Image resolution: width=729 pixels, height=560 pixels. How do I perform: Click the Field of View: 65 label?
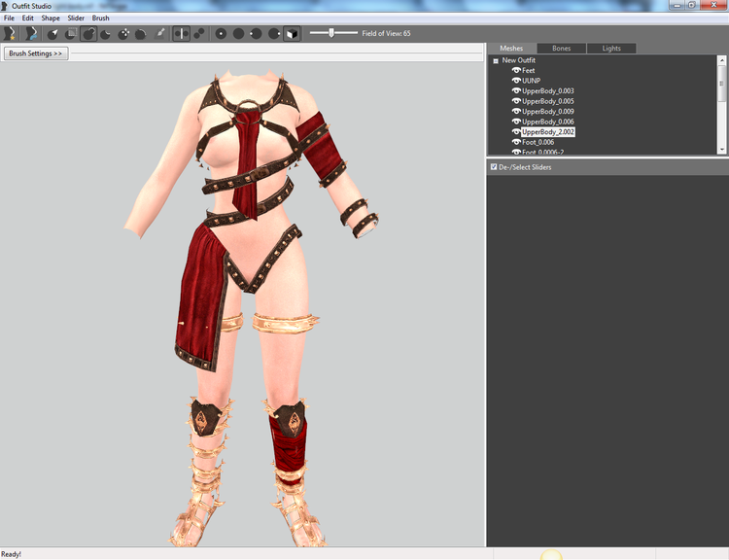(x=386, y=33)
